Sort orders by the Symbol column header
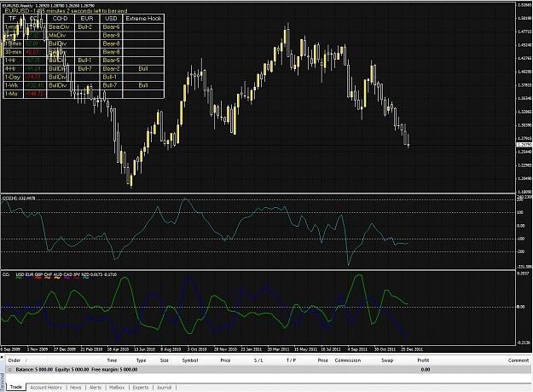This screenshot has height=392, width=533. pyautogui.click(x=190, y=360)
